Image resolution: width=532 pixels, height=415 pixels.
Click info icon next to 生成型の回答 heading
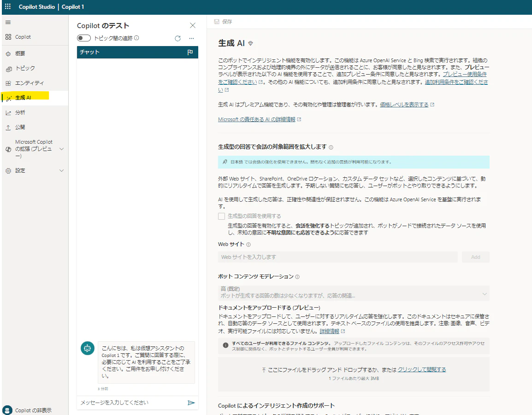tap(331, 147)
